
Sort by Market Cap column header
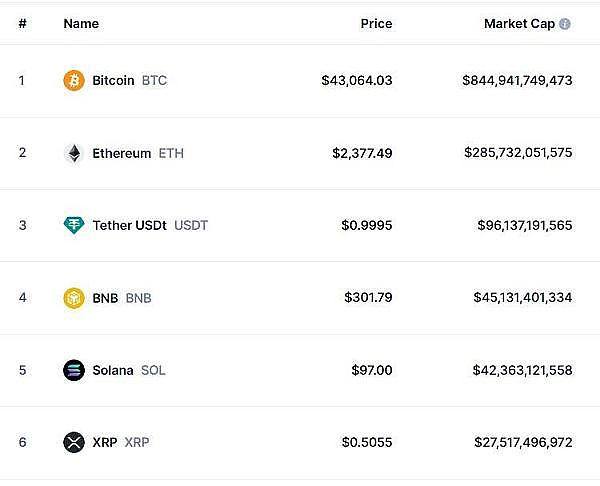(519, 24)
